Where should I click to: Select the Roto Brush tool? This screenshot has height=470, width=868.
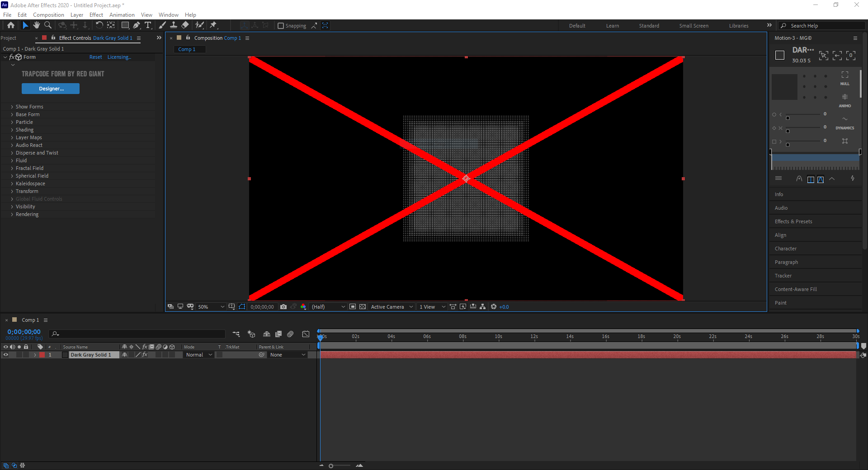(199, 25)
